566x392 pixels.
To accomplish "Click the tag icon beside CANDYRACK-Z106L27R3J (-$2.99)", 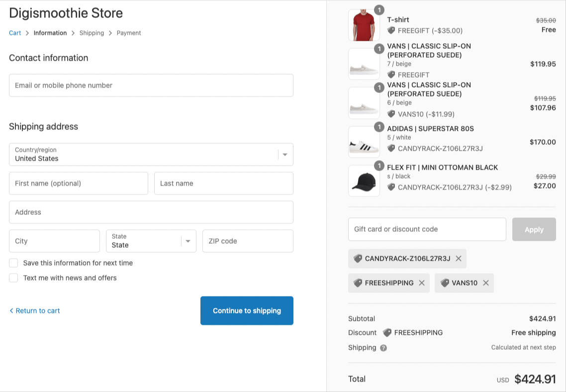I will click(x=391, y=187).
